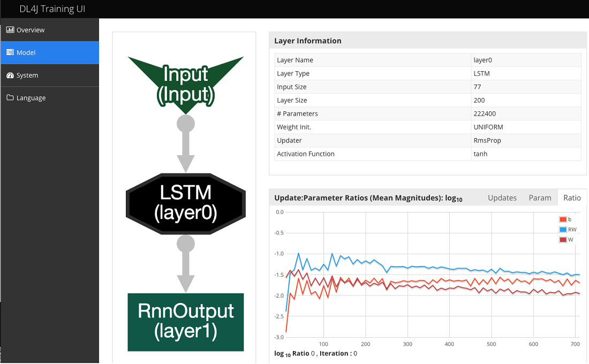Viewport: 589px width, 364px height.
Task: Click the input size value '77'
Action: click(477, 87)
